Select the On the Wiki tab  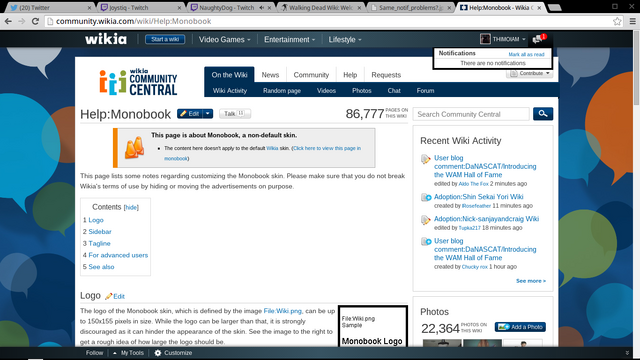tap(229, 75)
